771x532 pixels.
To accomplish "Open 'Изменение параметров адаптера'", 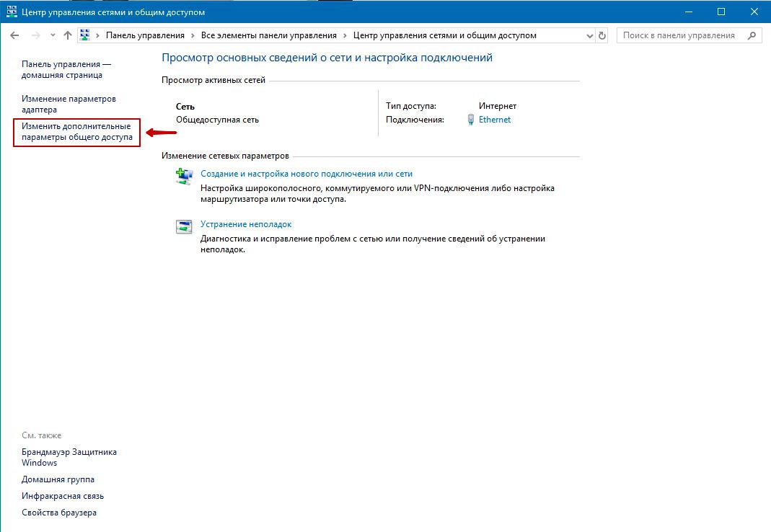I will tap(69, 104).
